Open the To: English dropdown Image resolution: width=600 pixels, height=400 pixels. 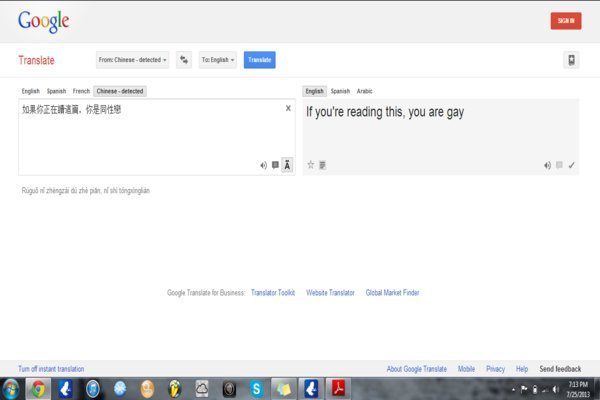tap(218, 60)
